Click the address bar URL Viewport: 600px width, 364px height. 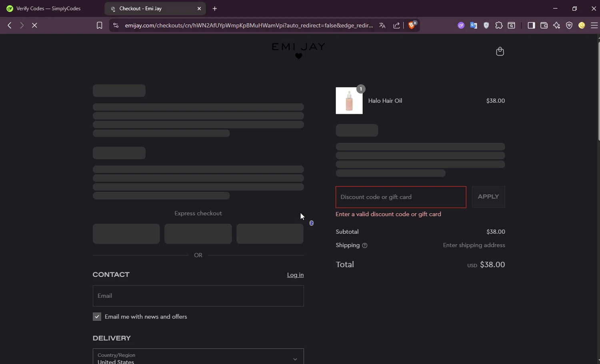pos(249,26)
